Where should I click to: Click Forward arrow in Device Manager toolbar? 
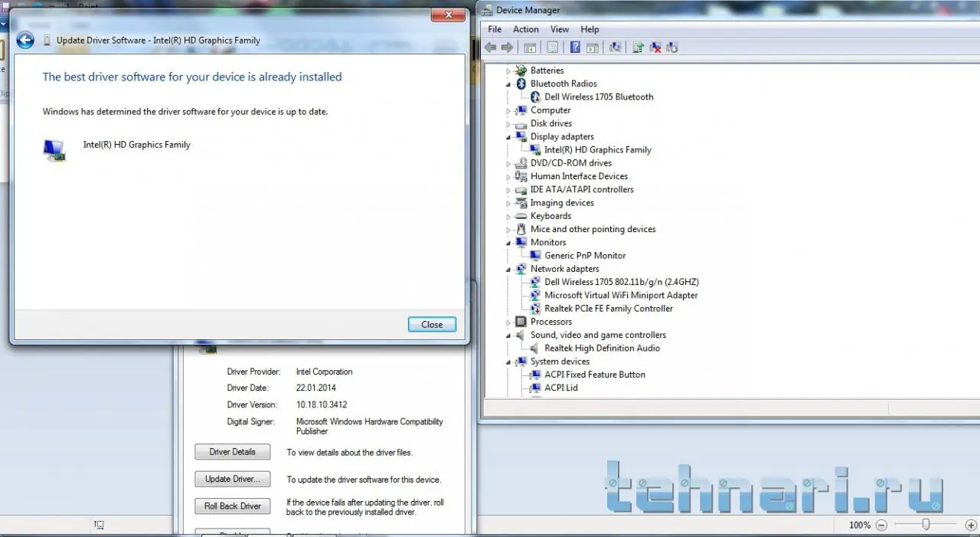[506, 47]
